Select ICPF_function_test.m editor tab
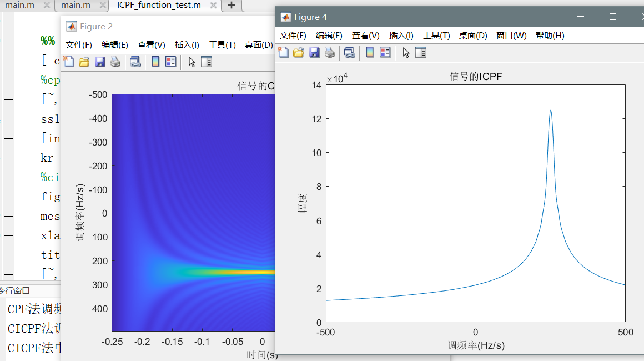The height and width of the screenshot is (361, 644). coord(159,5)
